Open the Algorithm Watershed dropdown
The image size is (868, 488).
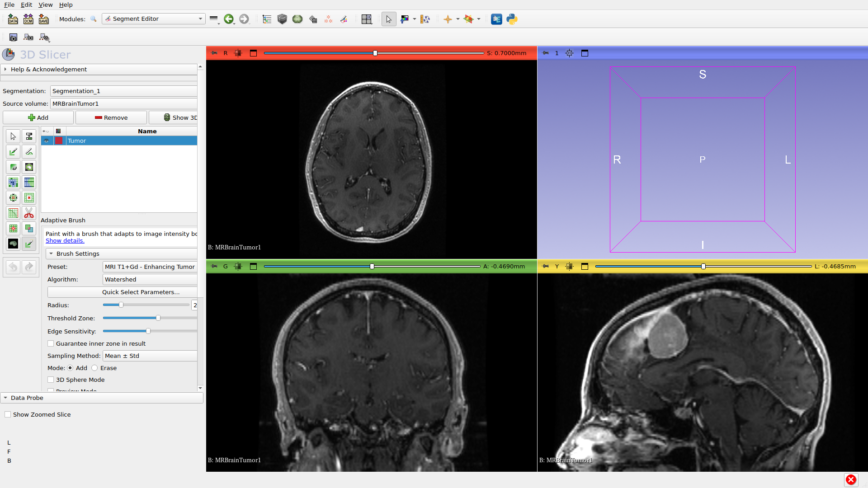click(x=150, y=280)
